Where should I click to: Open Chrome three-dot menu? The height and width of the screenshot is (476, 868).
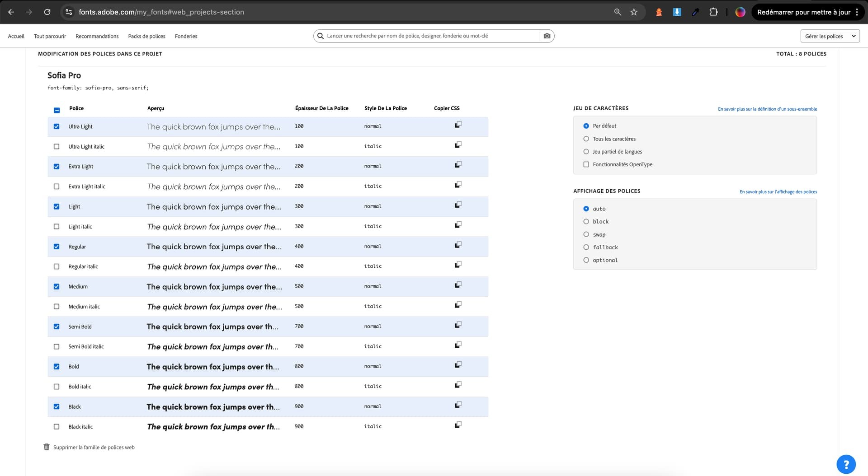point(857,12)
